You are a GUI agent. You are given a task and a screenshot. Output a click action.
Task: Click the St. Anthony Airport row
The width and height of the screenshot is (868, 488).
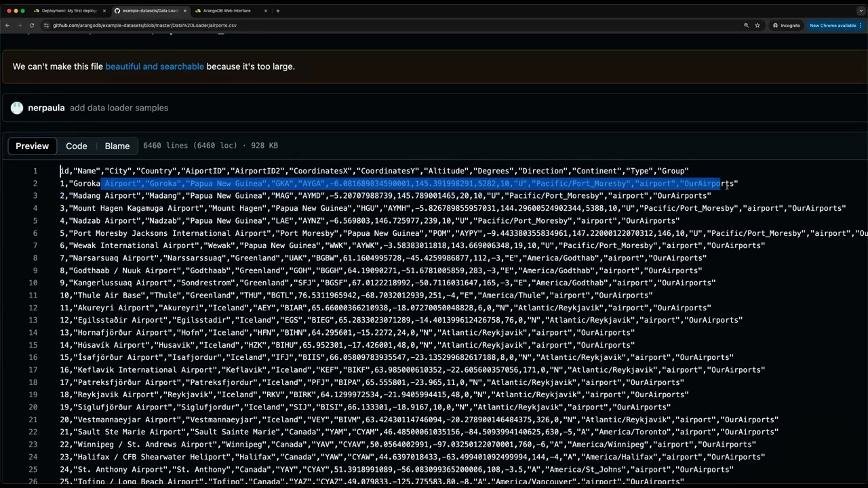[397, 469]
